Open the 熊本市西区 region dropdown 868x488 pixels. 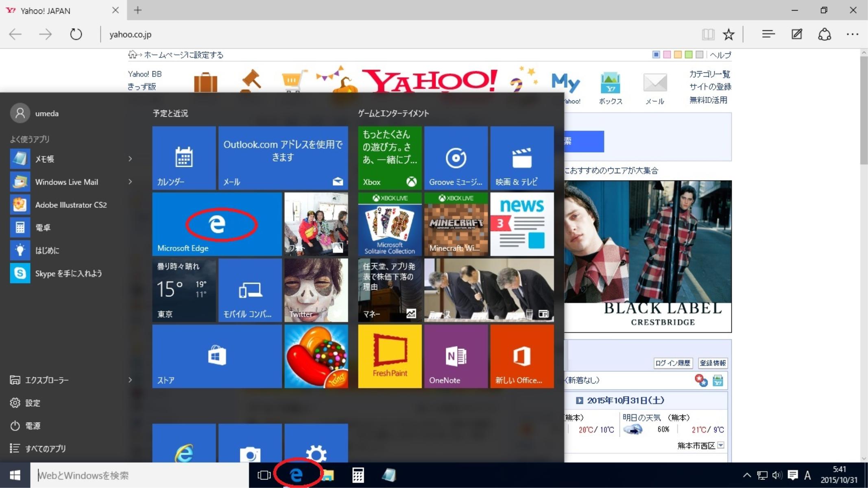[x=721, y=445]
